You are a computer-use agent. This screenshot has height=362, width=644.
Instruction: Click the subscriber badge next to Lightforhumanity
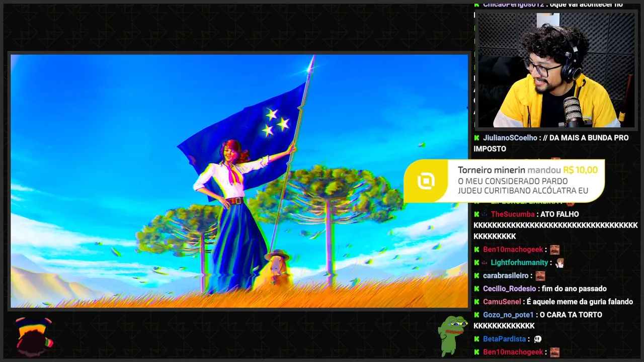(x=485, y=262)
